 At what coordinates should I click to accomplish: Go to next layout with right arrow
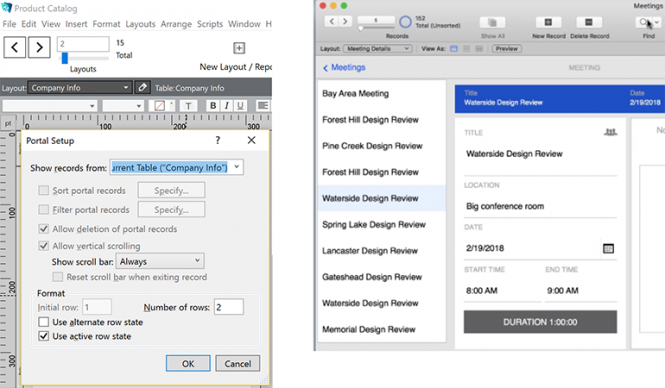coord(39,47)
